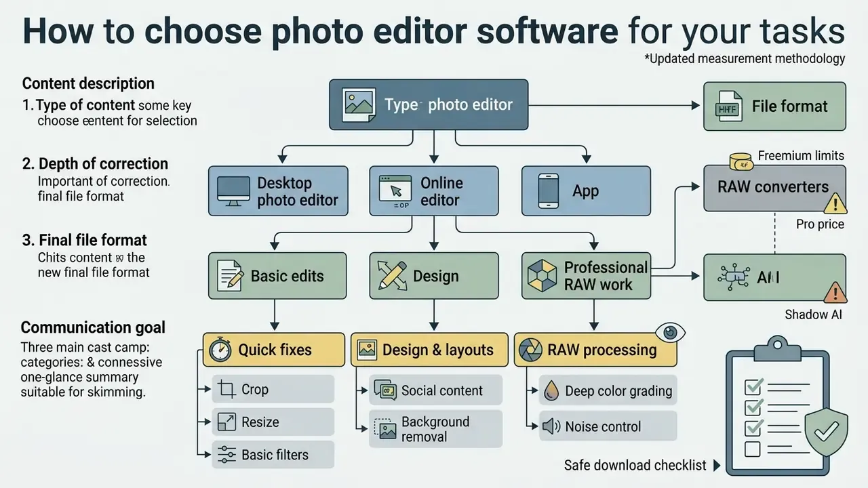Click the Freemium limits text
The image size is (868, 488).
(x=801, y=156)
